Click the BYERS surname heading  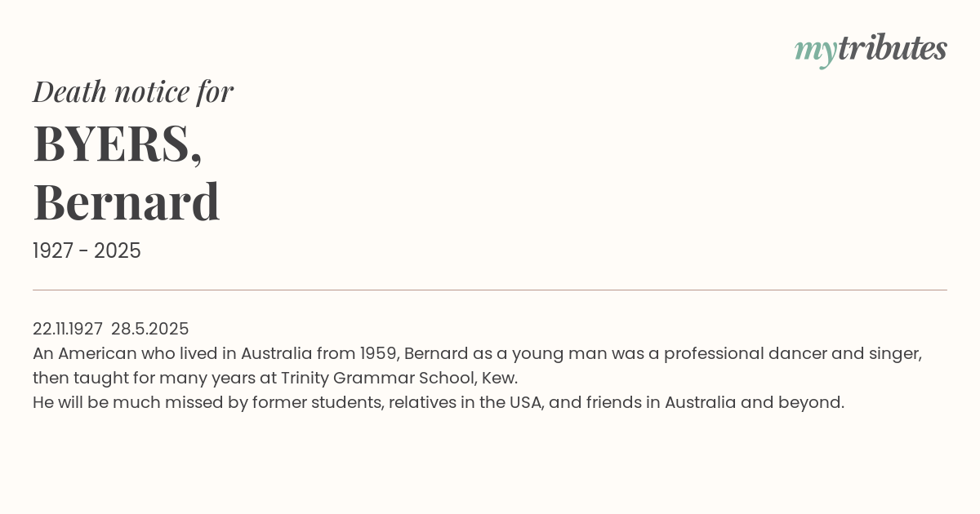click(118, 144)
